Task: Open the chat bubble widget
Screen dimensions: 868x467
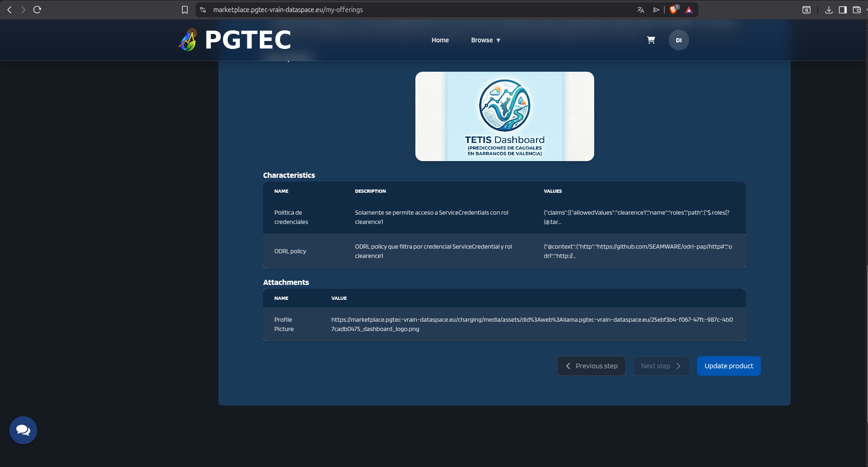Action: pyautogui.click(x=23, y=430)
